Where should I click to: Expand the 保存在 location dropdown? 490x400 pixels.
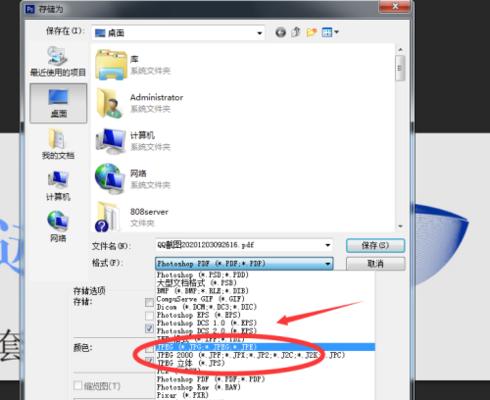pos(259,33)
